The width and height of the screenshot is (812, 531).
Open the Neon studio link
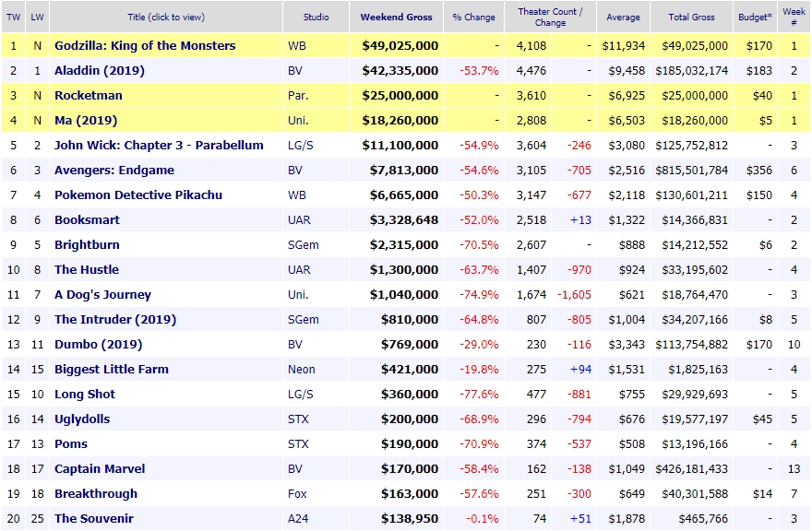pos(302,369)
